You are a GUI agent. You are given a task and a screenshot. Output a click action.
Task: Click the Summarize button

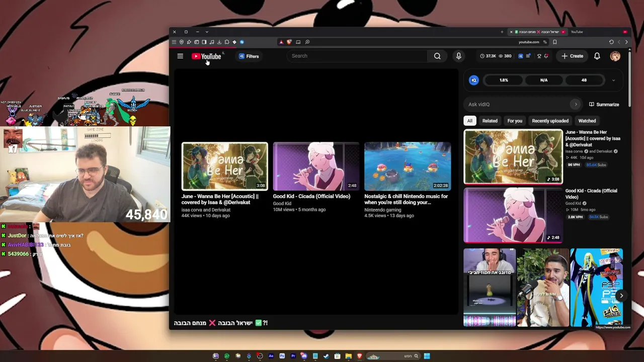pyautogui.click(x=604, y=105)
